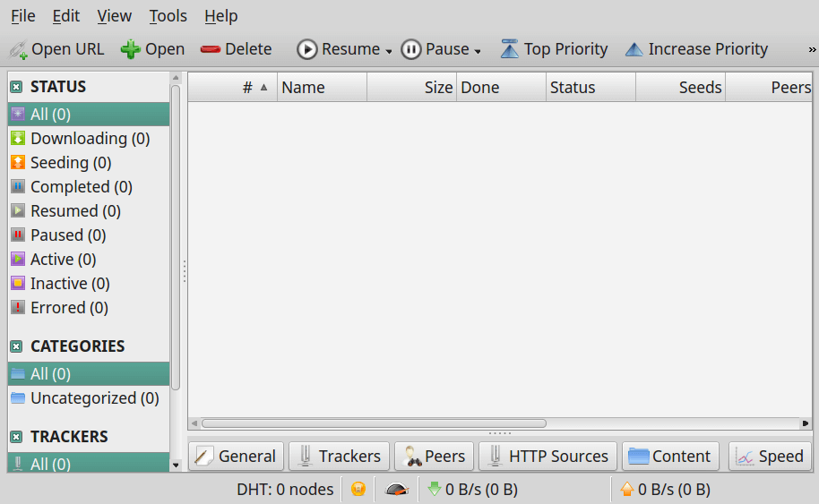
Task: Sort by the Size column header
Action: tap(412, 87)
